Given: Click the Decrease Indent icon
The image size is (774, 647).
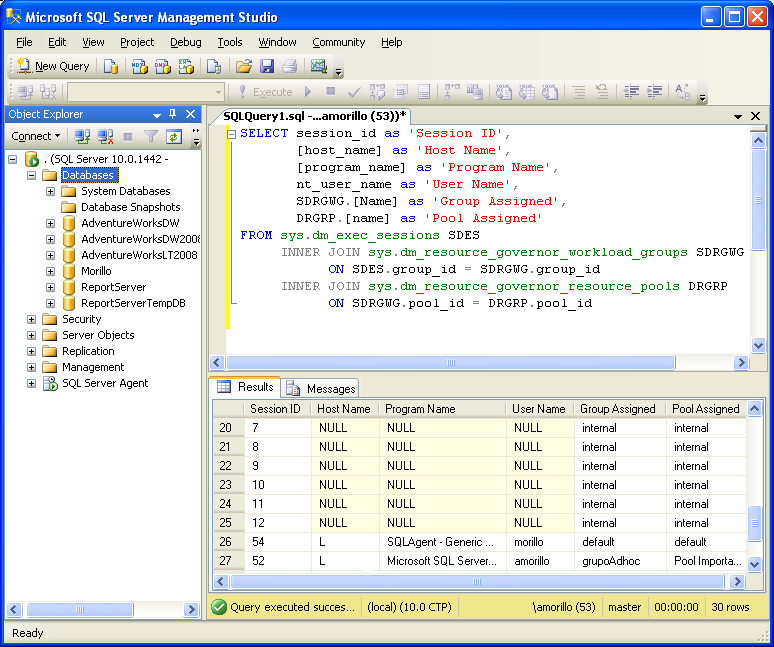Looking at the screenshot, I should tap(631, 92).
